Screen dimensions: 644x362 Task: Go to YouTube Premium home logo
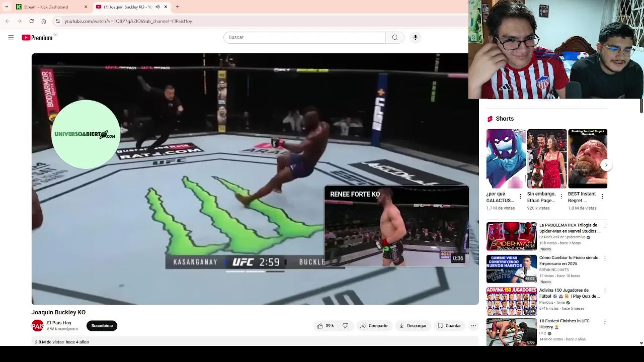(37, 38)
